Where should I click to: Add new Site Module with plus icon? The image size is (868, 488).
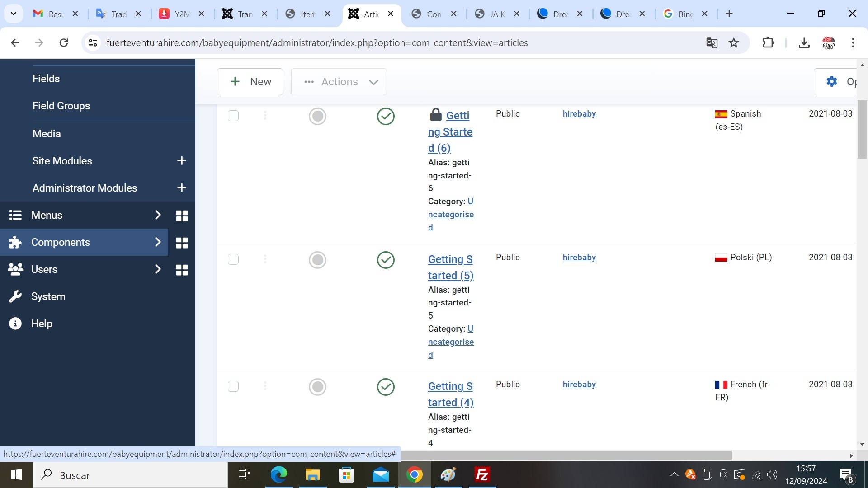pyautogui.click(x=181, y=161)
